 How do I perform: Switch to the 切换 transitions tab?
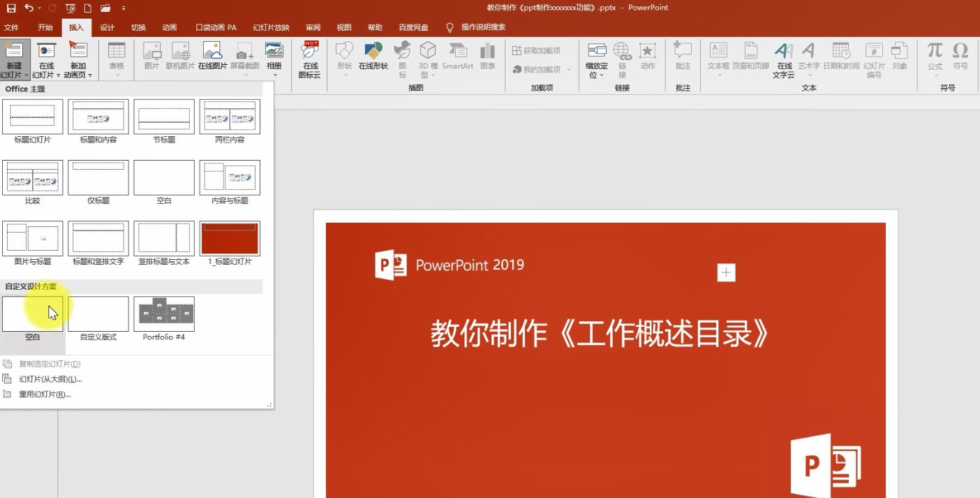point(138,27)
